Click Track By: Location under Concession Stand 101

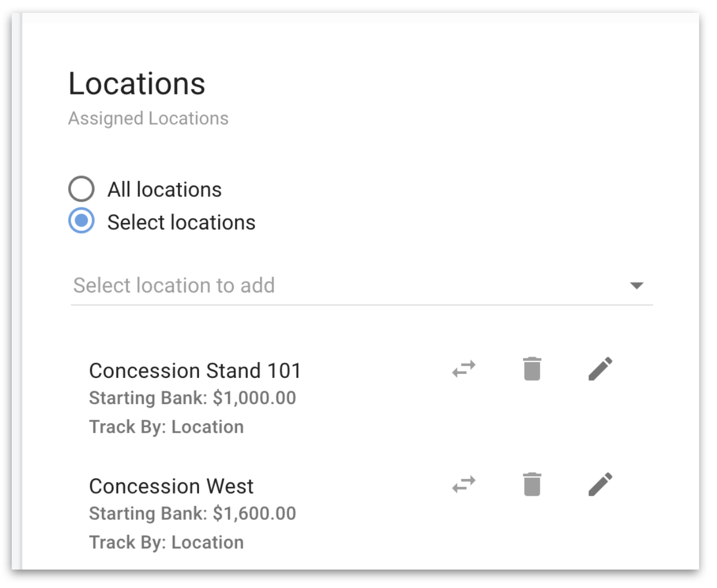166,427
